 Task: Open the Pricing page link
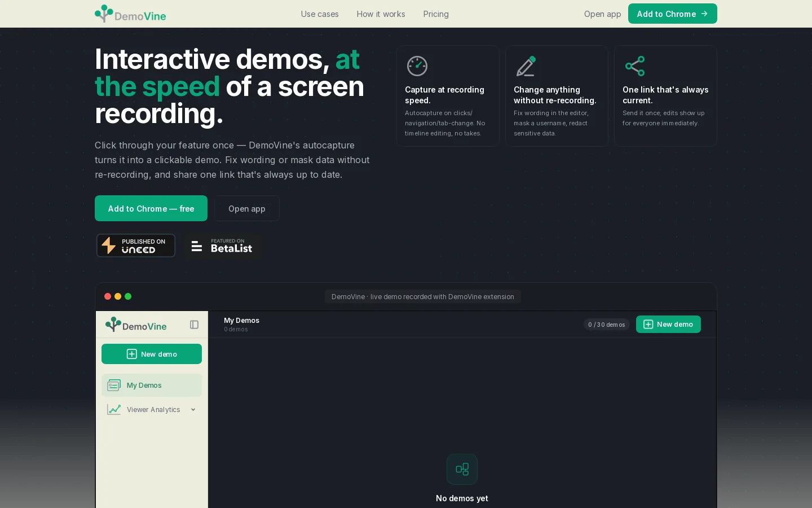(436, 14)
